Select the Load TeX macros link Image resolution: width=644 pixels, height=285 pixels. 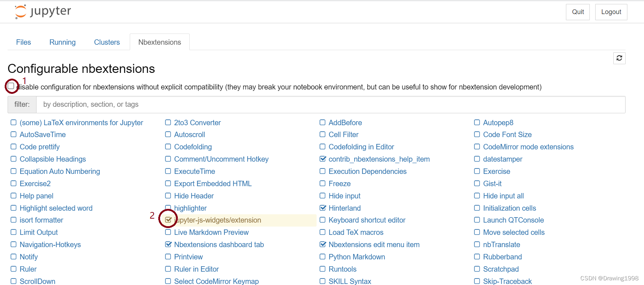(x=356, y=232)
